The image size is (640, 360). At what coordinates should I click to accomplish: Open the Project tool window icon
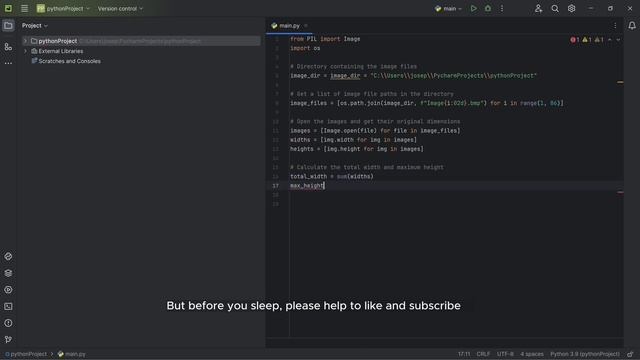click(8, 26)
